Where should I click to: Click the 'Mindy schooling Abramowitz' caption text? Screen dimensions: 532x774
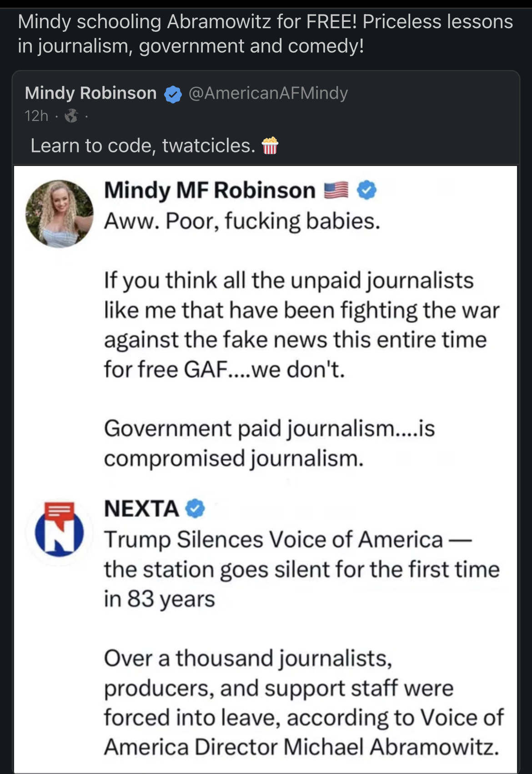click(x=265, y=34)
